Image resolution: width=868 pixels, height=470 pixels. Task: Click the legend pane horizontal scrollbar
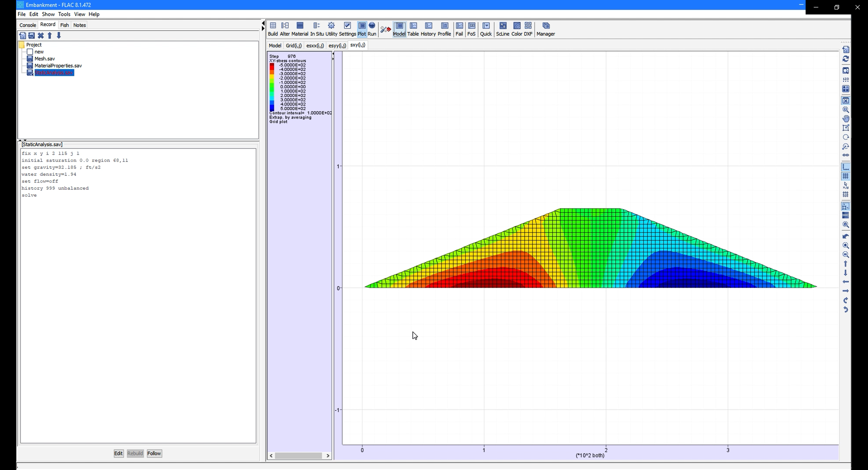[x=299, y=456]
